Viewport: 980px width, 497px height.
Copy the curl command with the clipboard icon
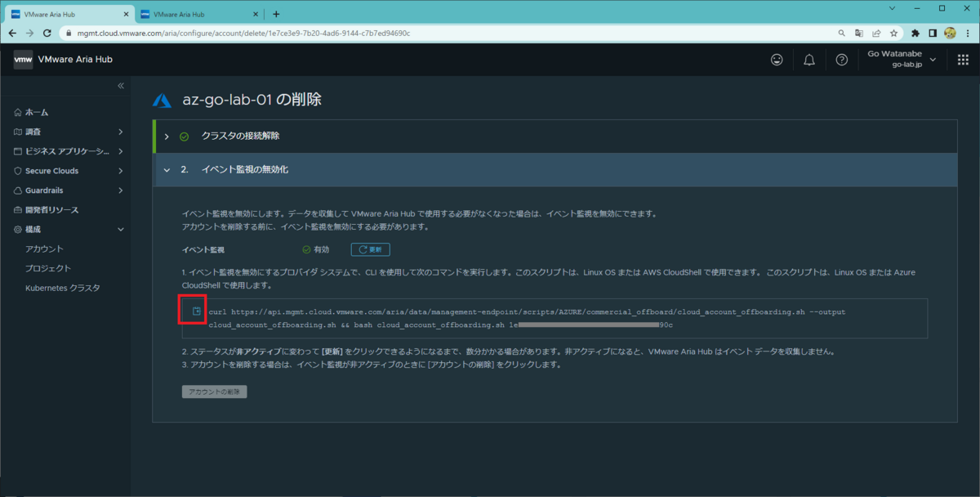click(x=196, y=311)
